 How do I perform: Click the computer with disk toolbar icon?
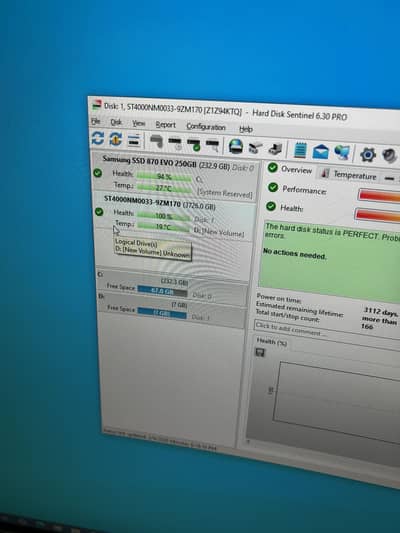(275, 149)
